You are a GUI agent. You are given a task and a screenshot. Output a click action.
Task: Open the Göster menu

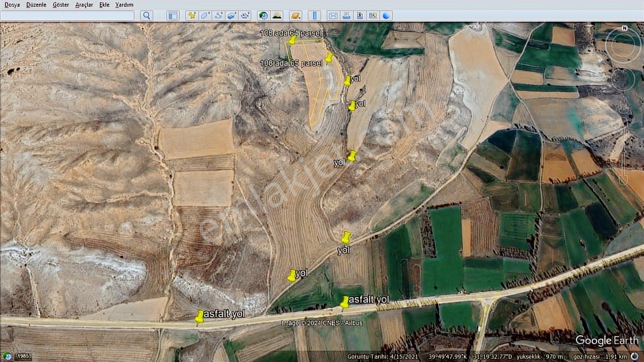61,5
